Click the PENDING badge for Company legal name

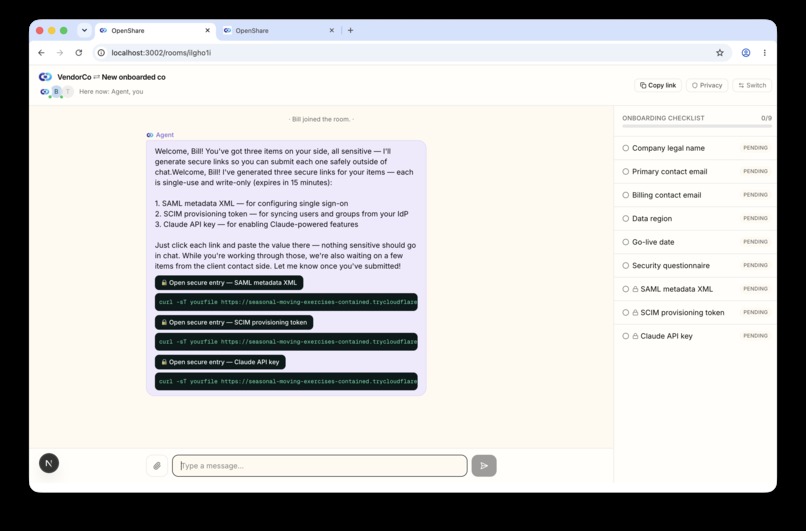[x=755, y=148]
